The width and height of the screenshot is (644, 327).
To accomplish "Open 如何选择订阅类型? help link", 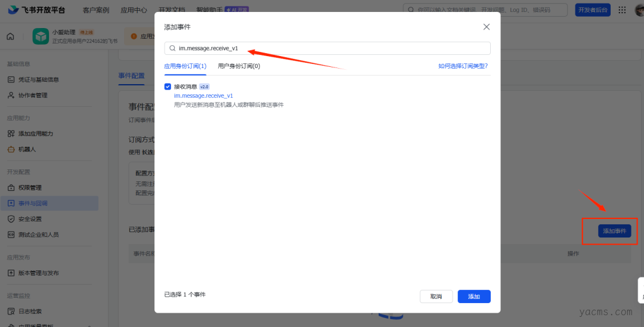I will pos(463,66).
